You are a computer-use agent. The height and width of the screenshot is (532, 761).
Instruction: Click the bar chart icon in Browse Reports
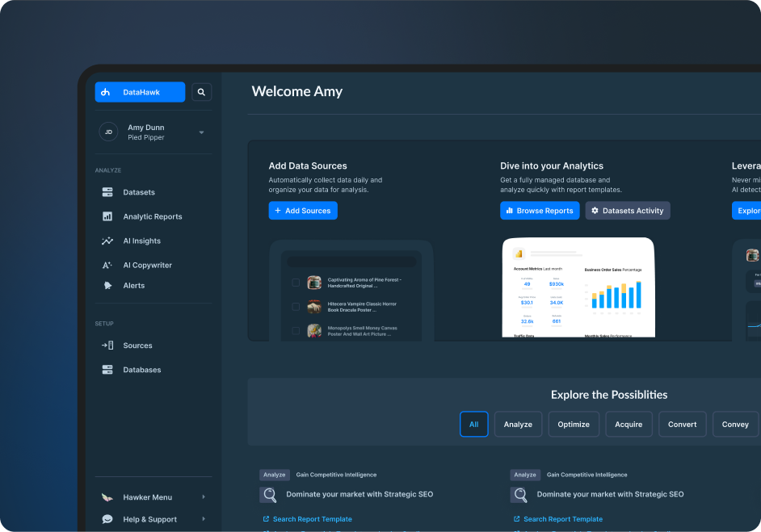[510, 211]
